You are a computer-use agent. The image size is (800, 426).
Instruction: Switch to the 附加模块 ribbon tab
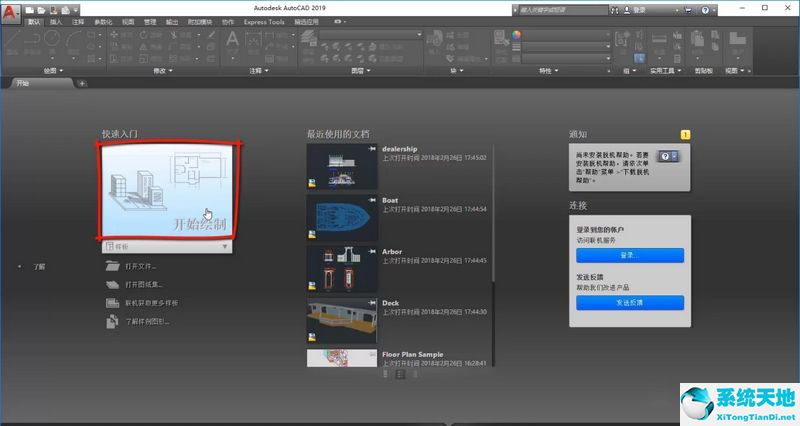pyautogui.click(x=199, y=22)
